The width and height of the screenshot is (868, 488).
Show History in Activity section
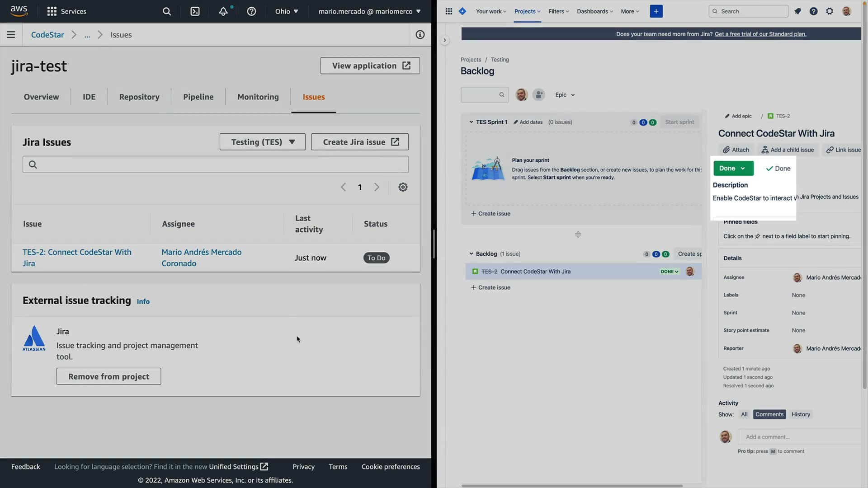click(801, 414)
